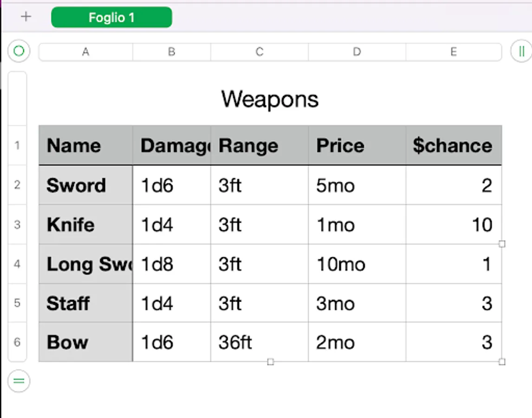This screenshot has width=532, height=418.
Task: Select row 3 header
Action: point(17,225)
